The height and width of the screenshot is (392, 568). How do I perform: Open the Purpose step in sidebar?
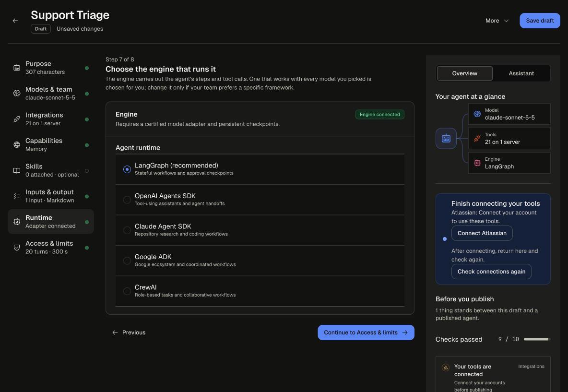[x=51, y=68]
